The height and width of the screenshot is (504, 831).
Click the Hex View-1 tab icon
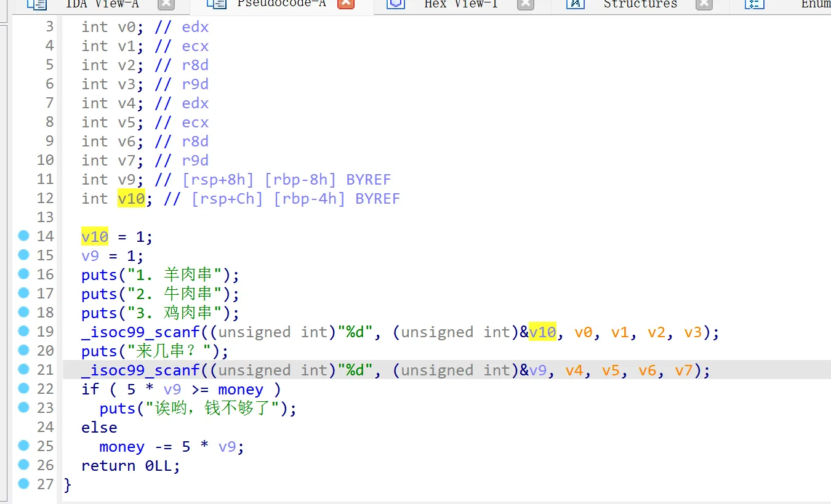coord(396,4)
